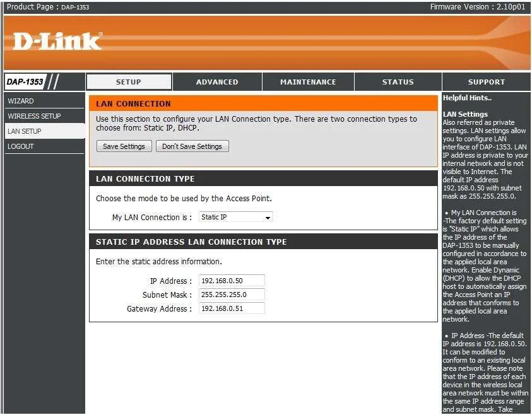Click the 'Product Page : DAP-1353' text
The image size is (532, 415).
point(48,7)
